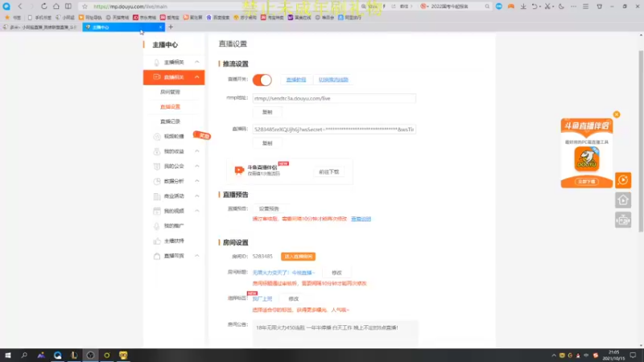Open the browser hamburger menu icon
This screenshot has height=362, width=644.
tap(586, 6)
